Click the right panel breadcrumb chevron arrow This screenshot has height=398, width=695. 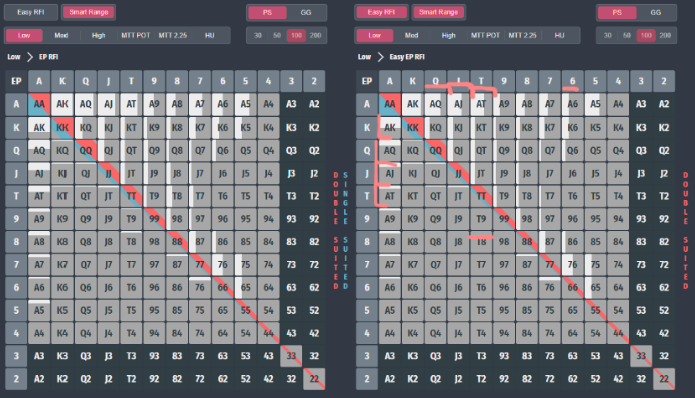[x=380, y=57]
